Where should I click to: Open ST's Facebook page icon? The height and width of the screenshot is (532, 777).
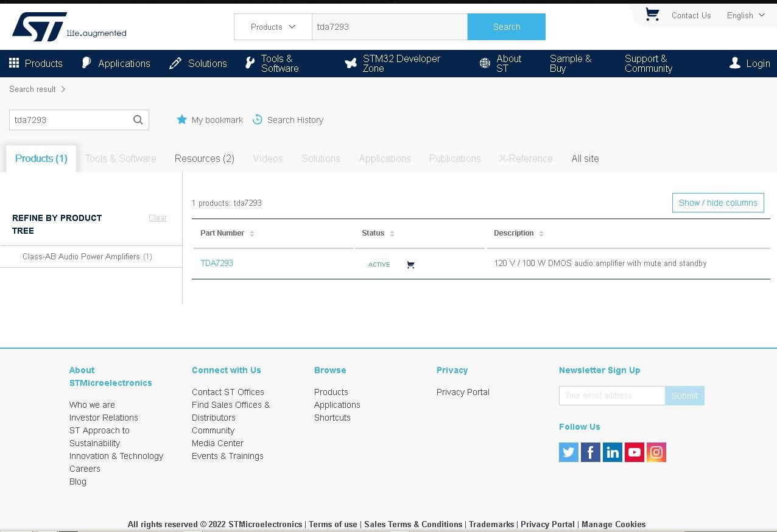591,452
